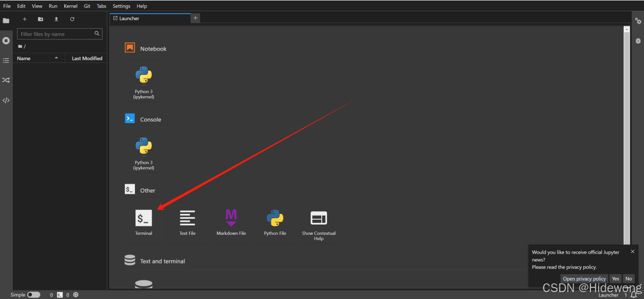Create a new Text File
The height and width of the screenshot is (299, 644).
(x=187, y=222)
